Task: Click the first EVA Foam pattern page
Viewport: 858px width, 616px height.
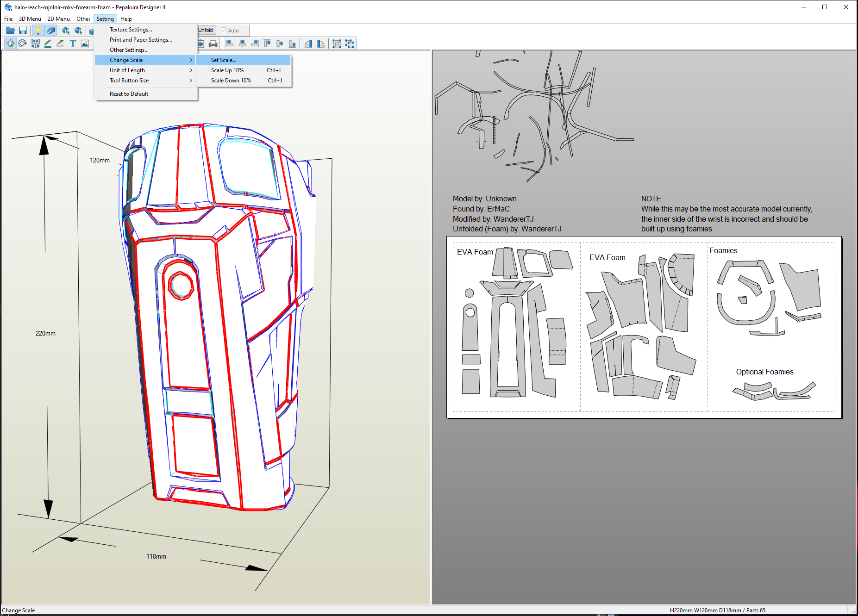Action: coord(516,327)
